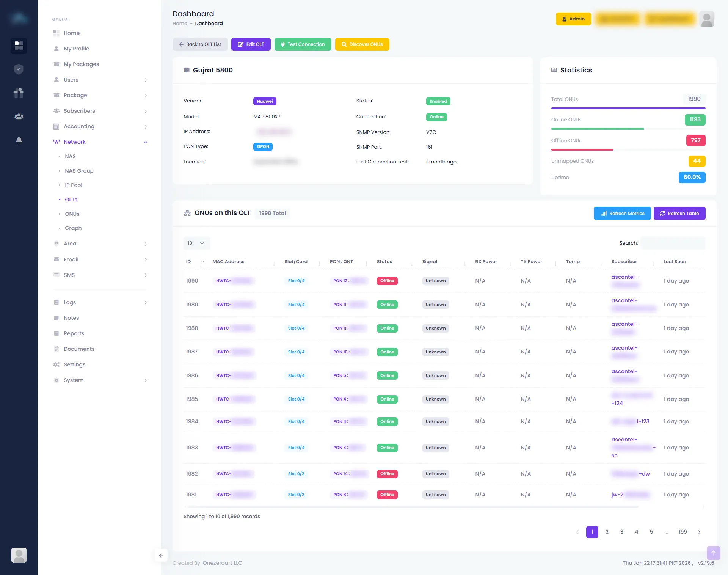This screenshot has width=728, height=575.
Task: Sort table by ID column header
Action: pyautogui.click(x=189, y=262)
